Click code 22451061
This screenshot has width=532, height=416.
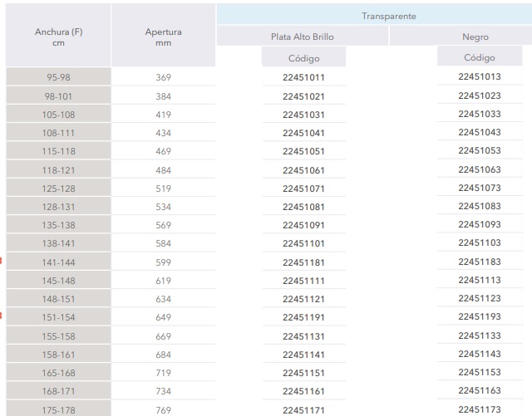coord(303,170)
